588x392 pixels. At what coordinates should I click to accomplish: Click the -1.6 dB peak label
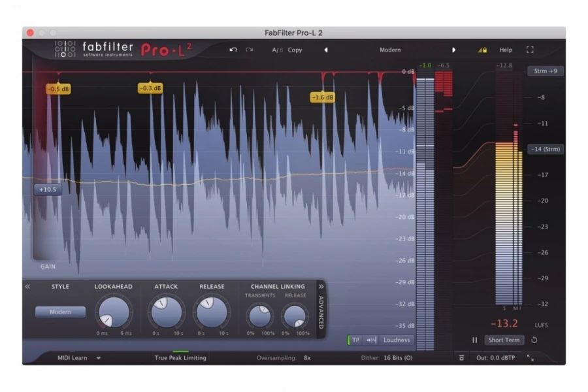323,97
